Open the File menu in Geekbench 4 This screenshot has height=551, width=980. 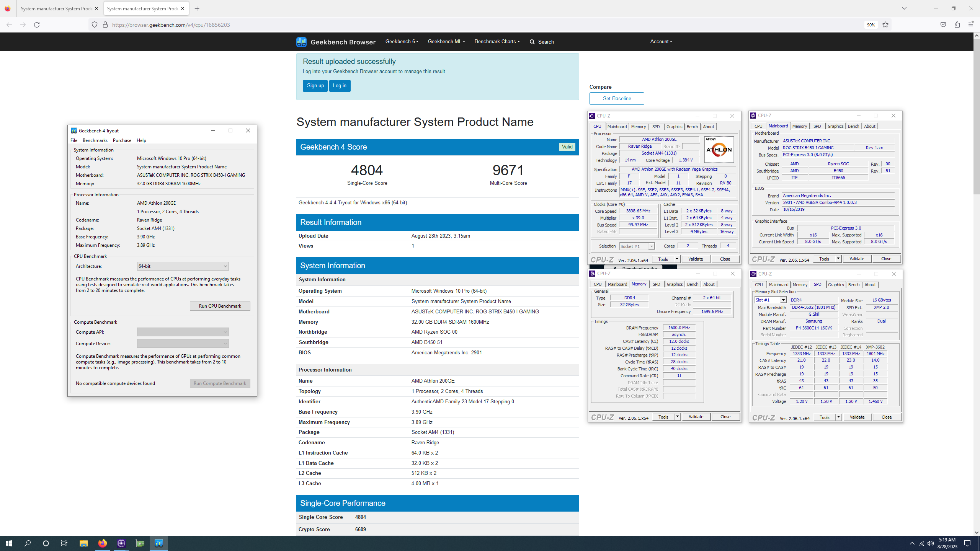coord(74,140)
